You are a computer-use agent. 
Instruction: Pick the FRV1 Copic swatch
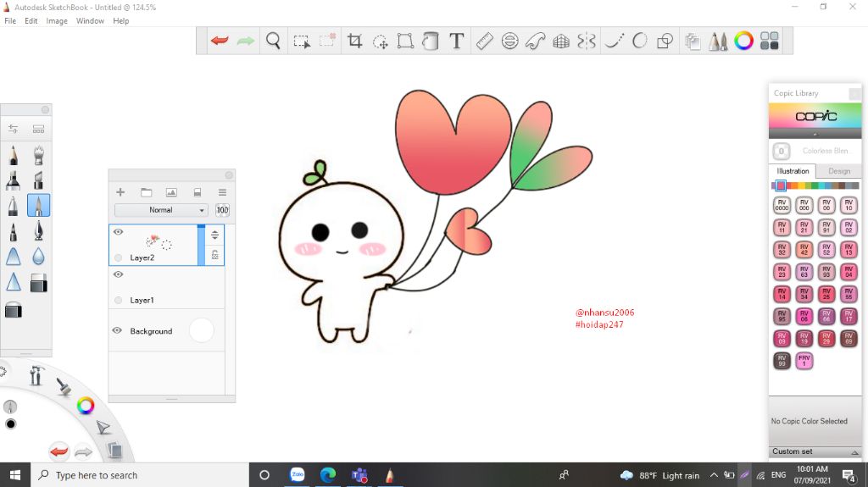tap(804, 360)
